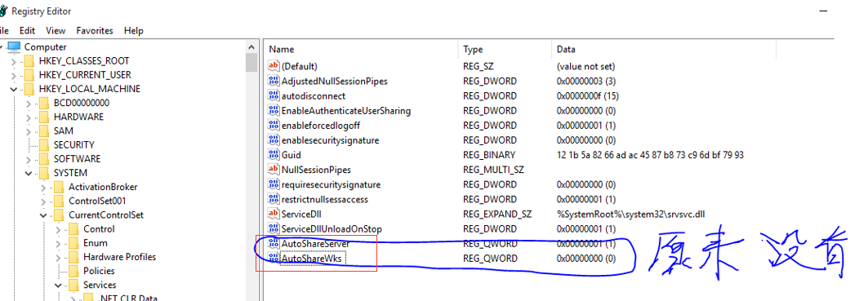Click the HKEY_LOCAL_MACHINE folder icon

pos(29,89)
